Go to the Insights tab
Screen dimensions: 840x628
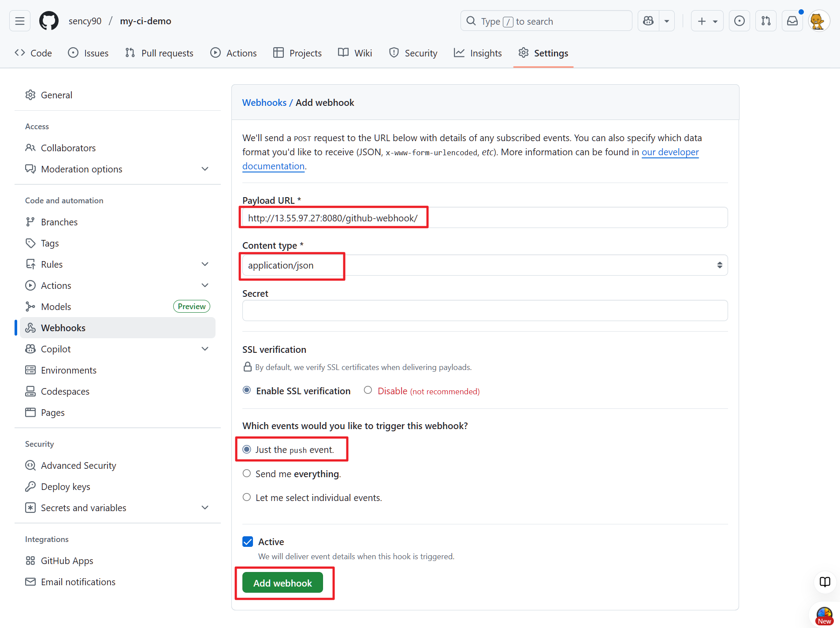coord(478,53)
